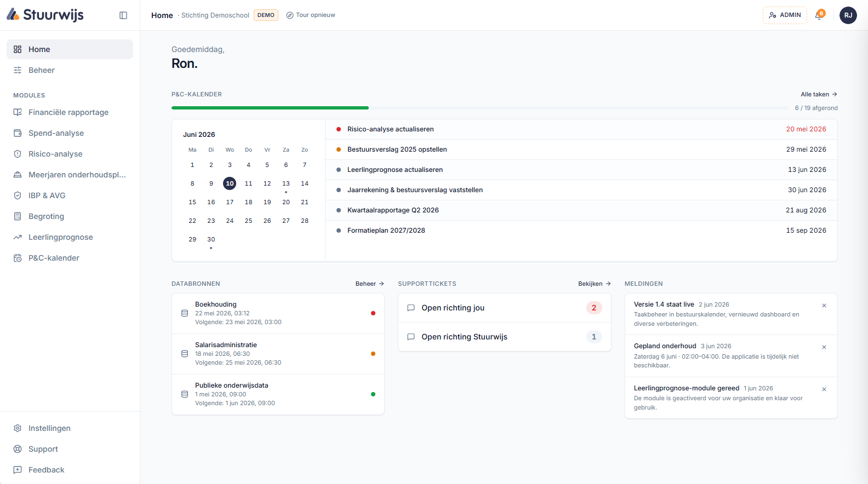Click Salarisadministratie orange status dot
This screenshot has height=484, width=868.
373,354
